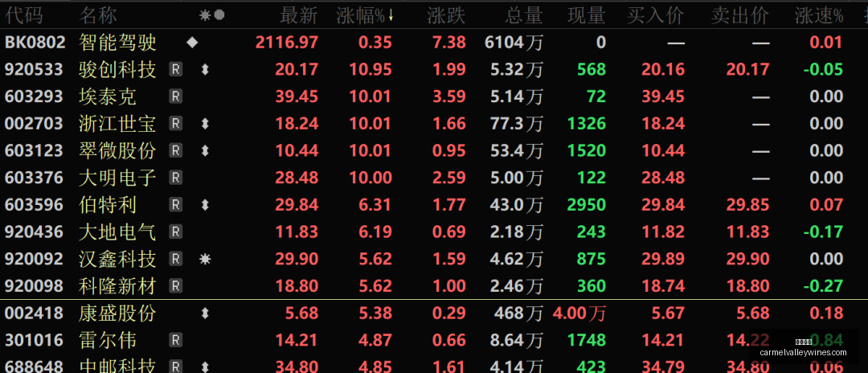
Task: Click the diamond marker next to 智能驾驶
Action: pyautogui.click(x=192, y=42)
